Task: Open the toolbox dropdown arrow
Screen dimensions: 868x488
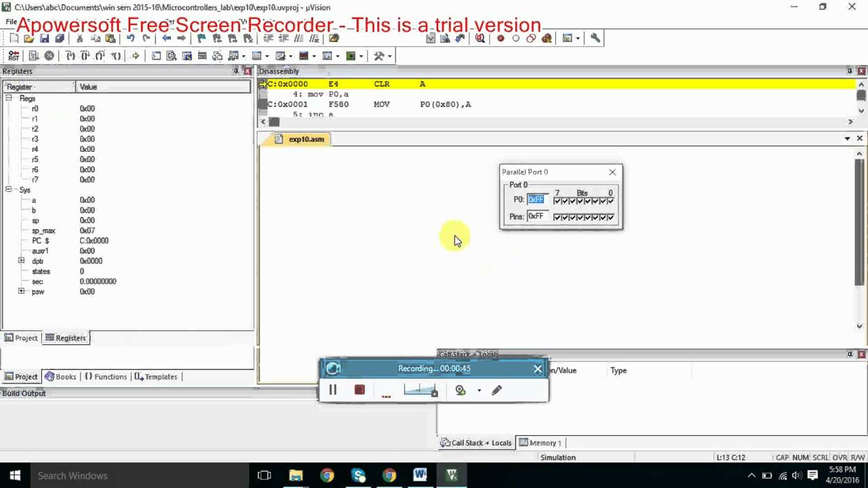Action: 389,56
